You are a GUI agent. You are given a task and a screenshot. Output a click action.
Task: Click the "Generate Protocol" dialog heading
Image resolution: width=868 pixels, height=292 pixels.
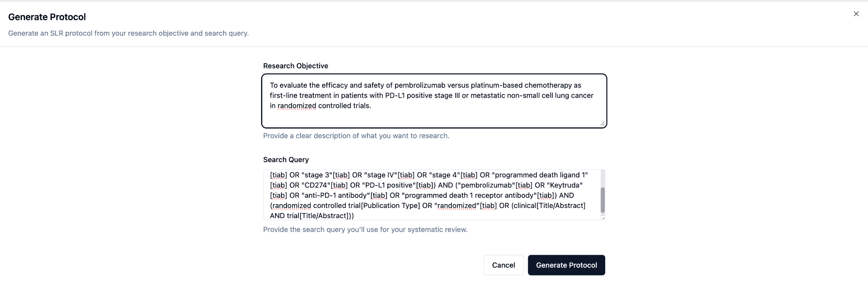[47, 17]
